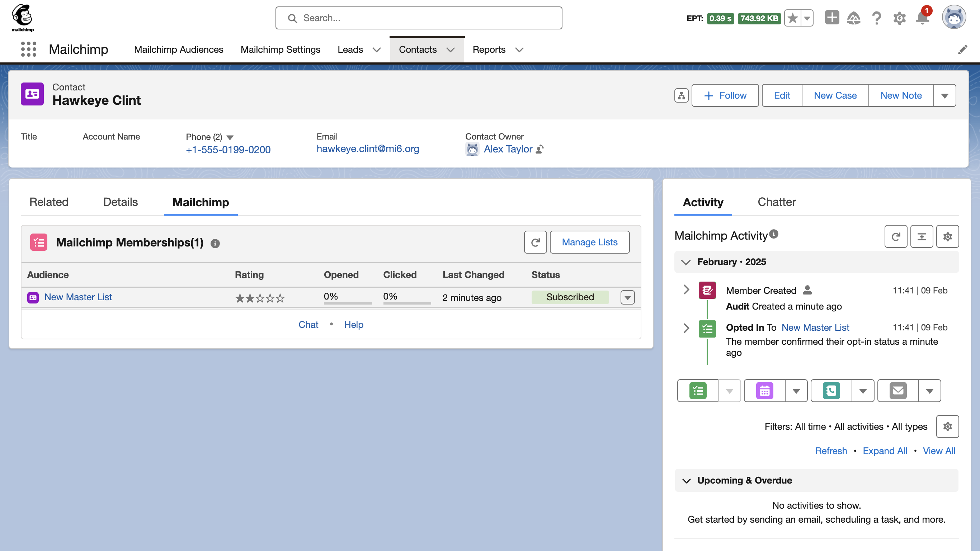Click the Opted In activity icon
Viewport: 980px width, 551px height.
[x=707, y=329]
